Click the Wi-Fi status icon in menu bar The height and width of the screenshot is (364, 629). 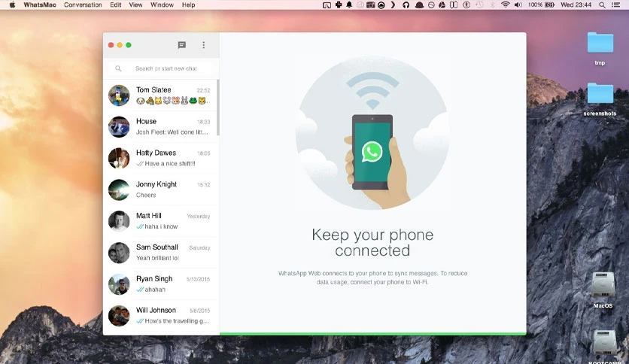(x=506, y=5)
